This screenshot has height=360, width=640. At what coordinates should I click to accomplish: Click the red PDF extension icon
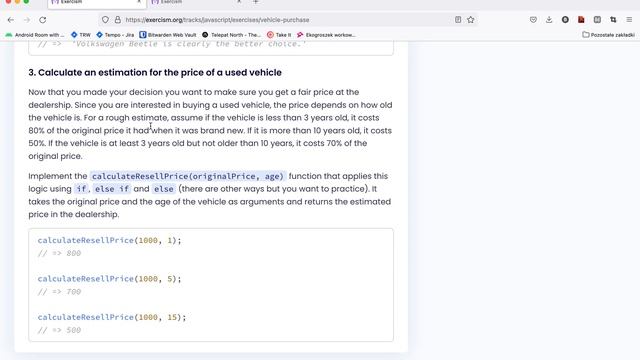581,20
